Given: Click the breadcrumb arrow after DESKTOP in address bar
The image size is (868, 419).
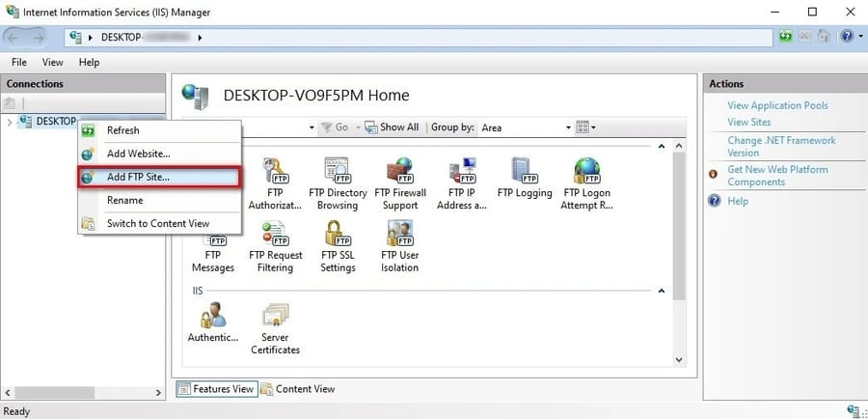Looking at the screenshot, I should (x=200, y=38).
